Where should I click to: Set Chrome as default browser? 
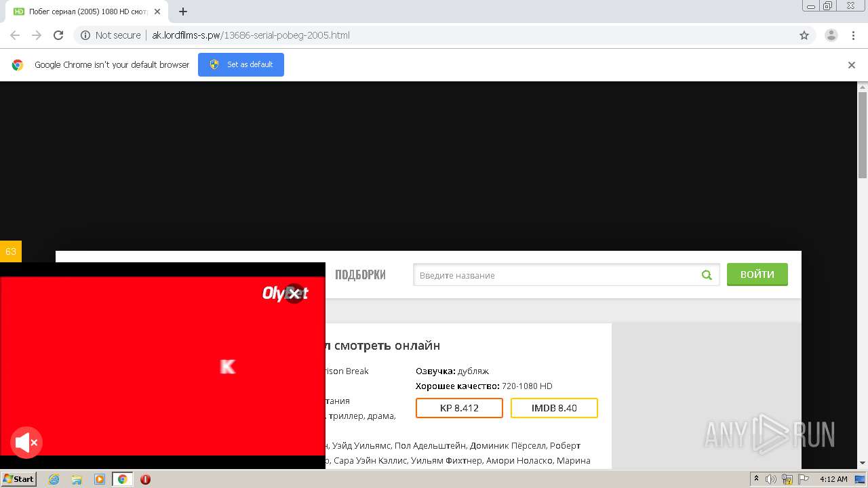point(241,64)
